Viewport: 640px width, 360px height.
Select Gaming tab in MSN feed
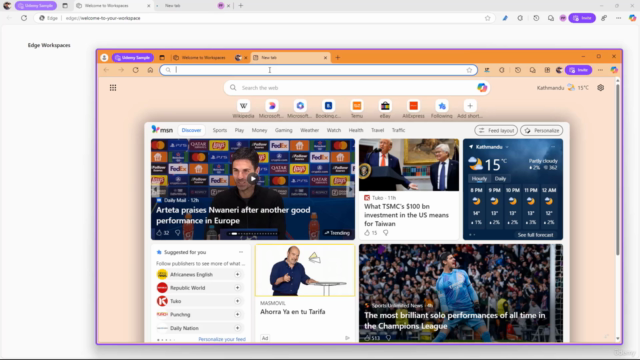pyautogui.click(x=284, y=130)
